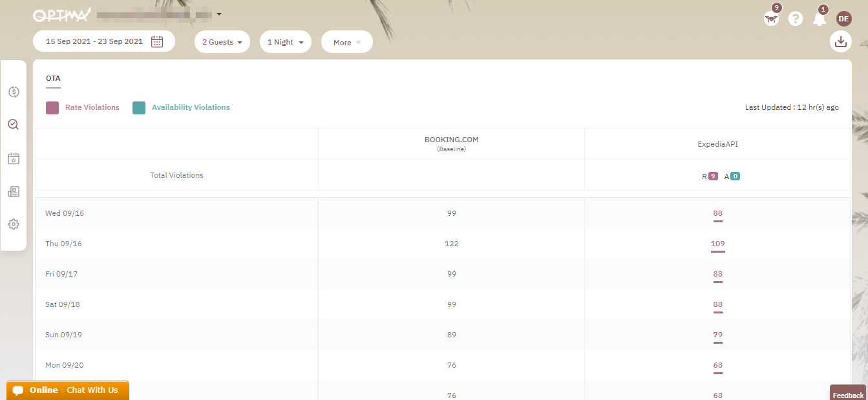Click the Last Updated : 12 hr(s) ago text
This screenshot has height=400, width=868.
792,107
